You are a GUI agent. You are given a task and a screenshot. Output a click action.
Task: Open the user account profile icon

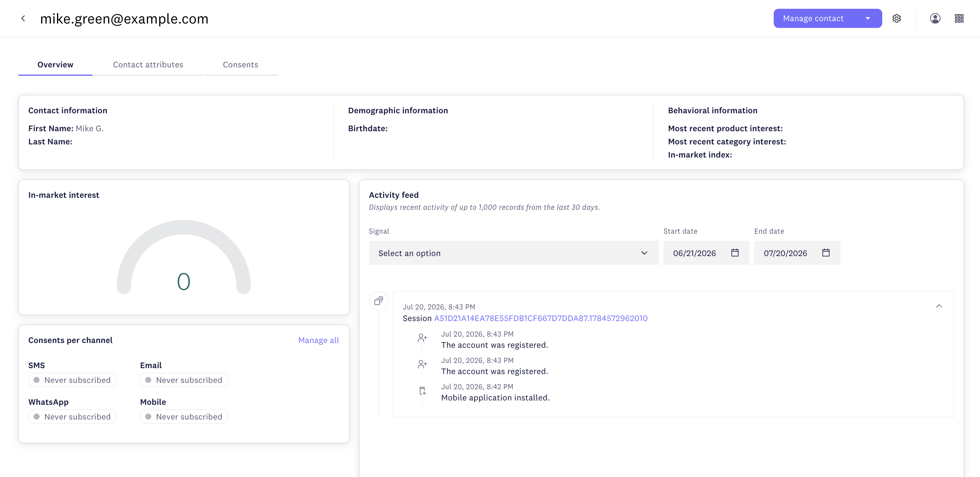pyautogui.click(x=935, y=18)
